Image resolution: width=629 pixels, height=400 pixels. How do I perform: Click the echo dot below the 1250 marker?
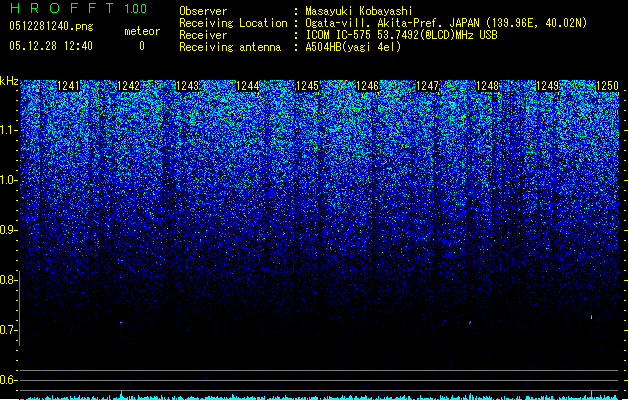click(x=591, y=317)
